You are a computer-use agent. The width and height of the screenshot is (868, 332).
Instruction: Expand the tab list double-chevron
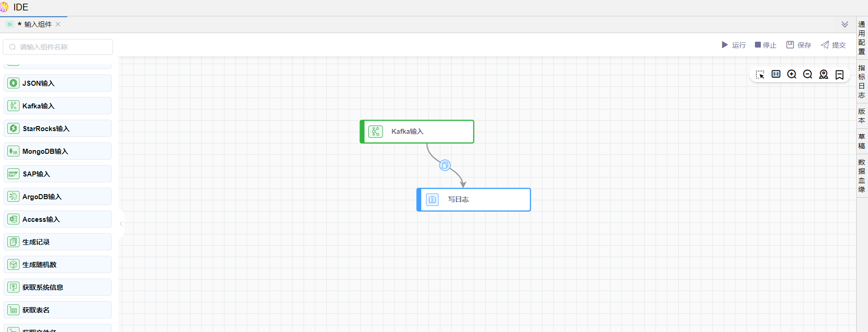(x=844, y=24)
